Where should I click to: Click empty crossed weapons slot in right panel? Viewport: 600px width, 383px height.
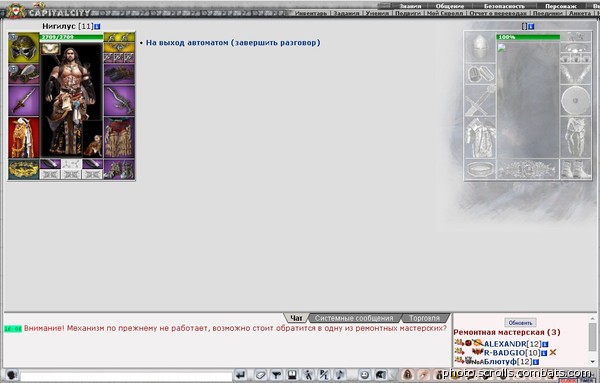pyautogui.click(x=480, y=100)
